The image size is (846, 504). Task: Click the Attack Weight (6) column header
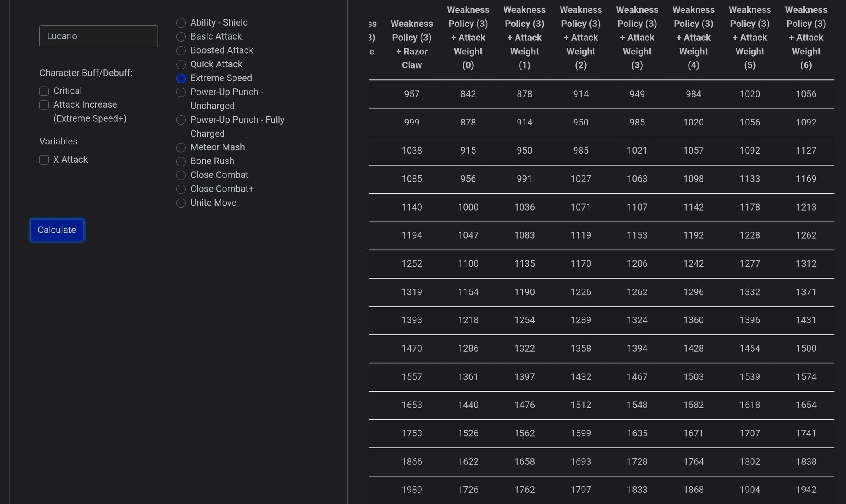(806, 38)
